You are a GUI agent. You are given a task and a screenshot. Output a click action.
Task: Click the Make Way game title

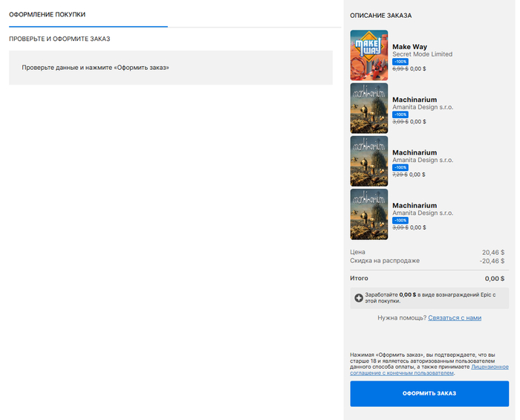click(x=409, y=47)
